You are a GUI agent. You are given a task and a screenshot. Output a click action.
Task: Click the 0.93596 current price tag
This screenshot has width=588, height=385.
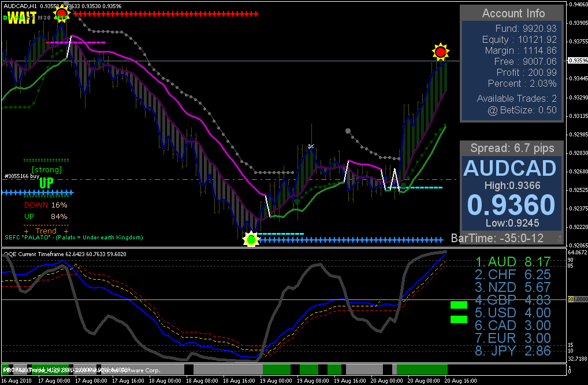578,61
